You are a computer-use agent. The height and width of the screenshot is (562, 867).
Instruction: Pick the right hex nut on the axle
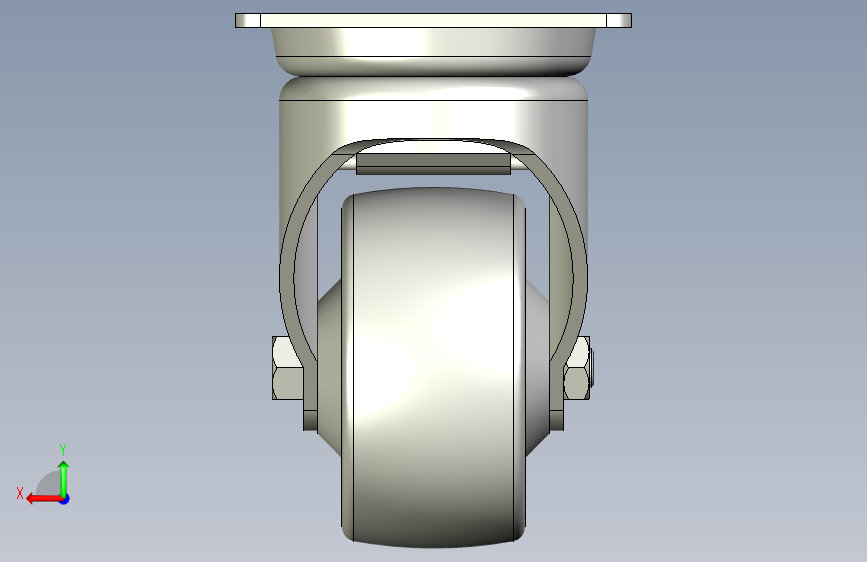(577, 368)
